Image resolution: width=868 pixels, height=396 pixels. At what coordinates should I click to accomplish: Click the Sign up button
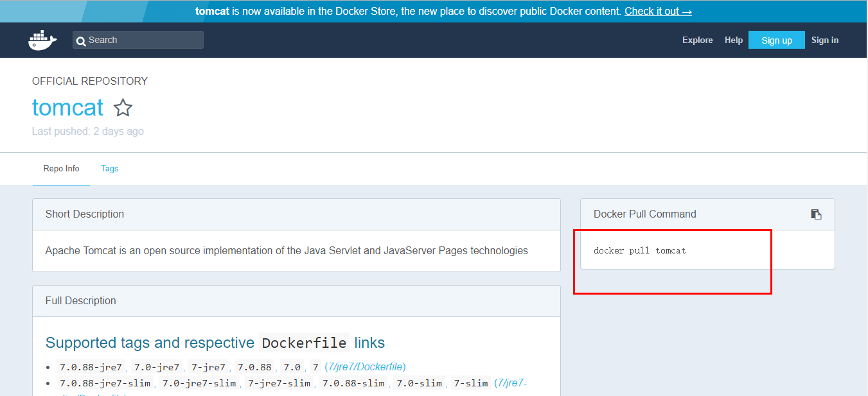[776, 40]
